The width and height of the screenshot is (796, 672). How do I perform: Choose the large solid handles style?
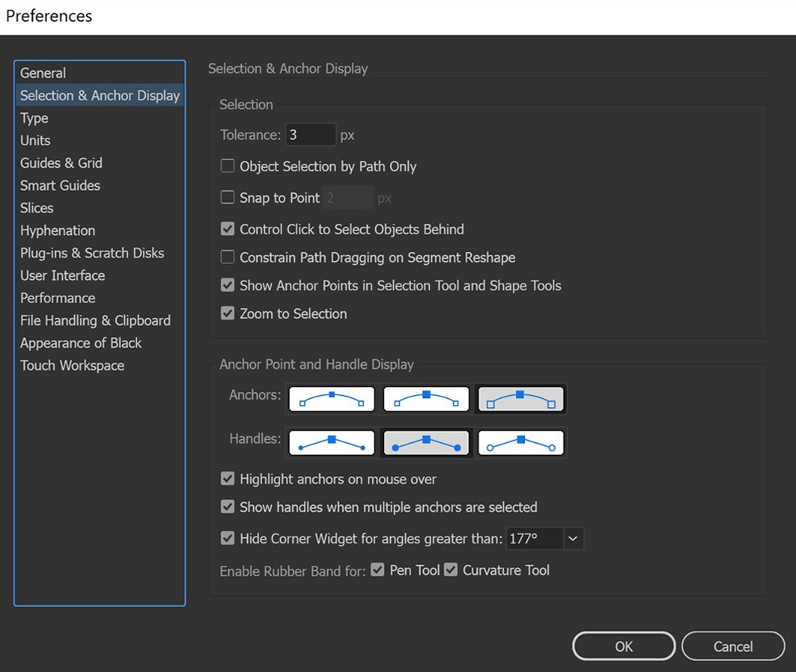[x=426, y=443]
